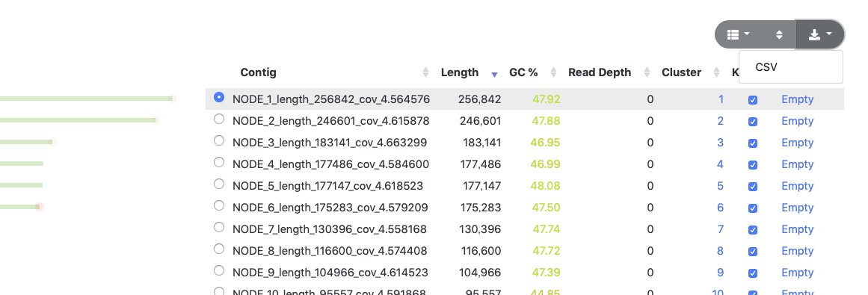Click NODE_2_length_246601_cov_4.615878 contig name
Viewport: 868px width, 295px height.
click(331, 121)
